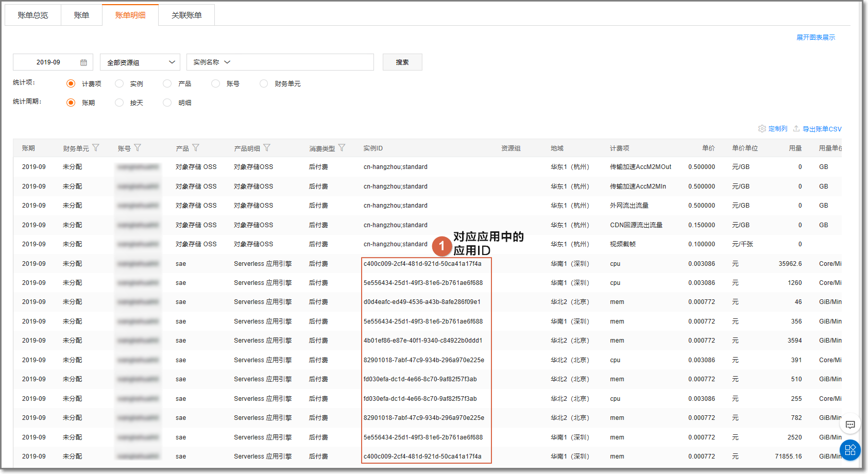Viewport: 868px width, 474px height.
Task: Open the calendar icon in date field
Action: [x=83, y=62]
